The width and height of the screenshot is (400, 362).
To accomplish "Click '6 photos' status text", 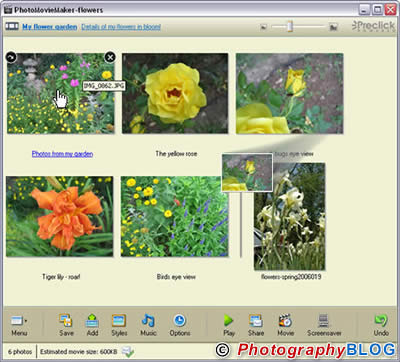I will coord(20,352).
